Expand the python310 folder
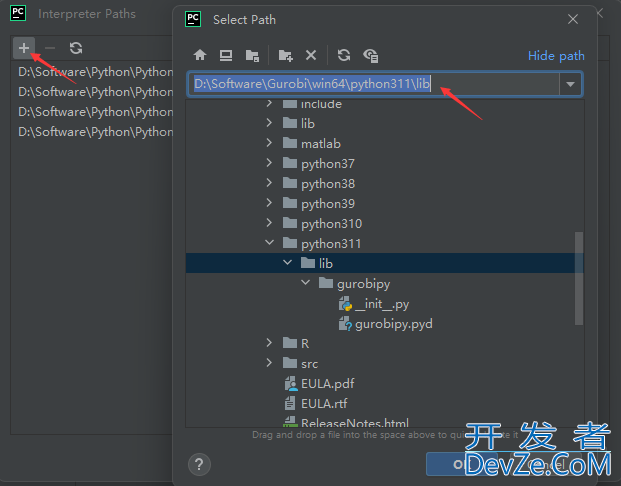 pyautogui.click(x=269, y=223)
